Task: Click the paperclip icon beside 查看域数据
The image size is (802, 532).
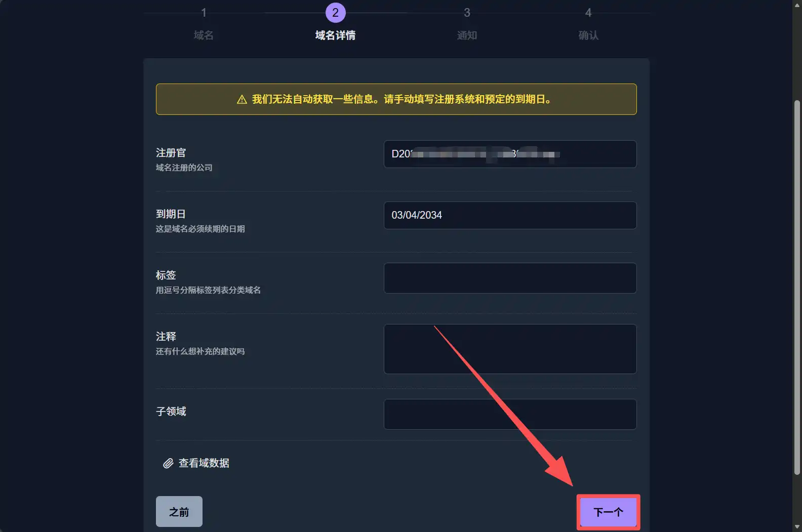Action: (168, 463)
